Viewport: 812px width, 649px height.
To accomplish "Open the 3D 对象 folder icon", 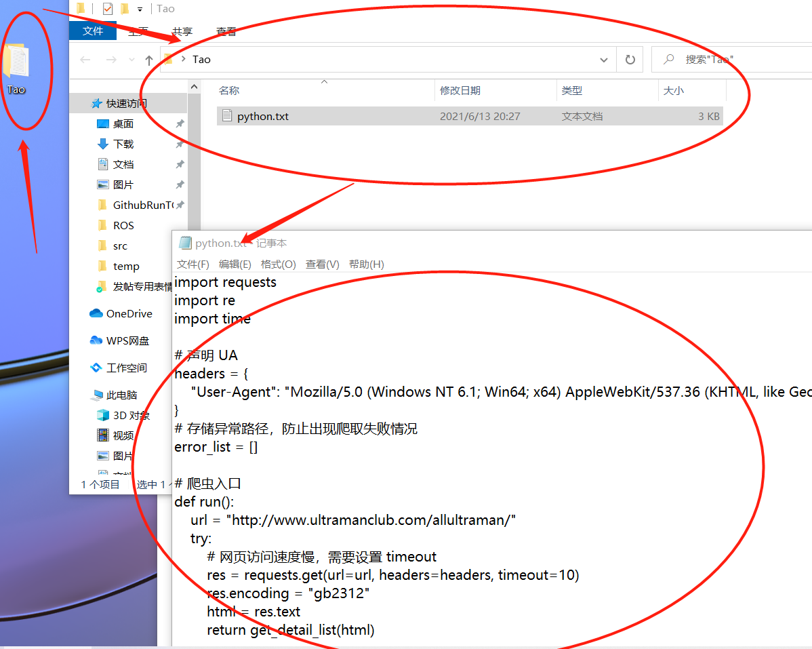I will [103, 416].
